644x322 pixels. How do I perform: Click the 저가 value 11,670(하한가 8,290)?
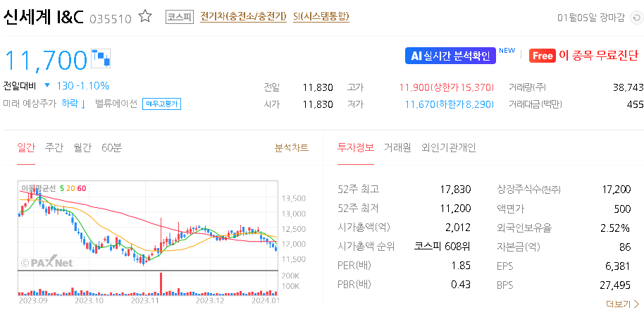point(449,104)
